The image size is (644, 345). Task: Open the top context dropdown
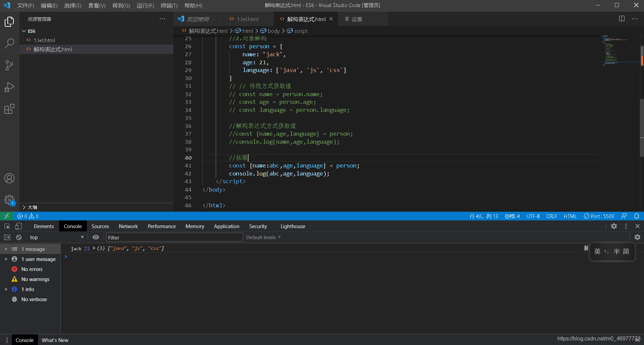tap(56, 237)
